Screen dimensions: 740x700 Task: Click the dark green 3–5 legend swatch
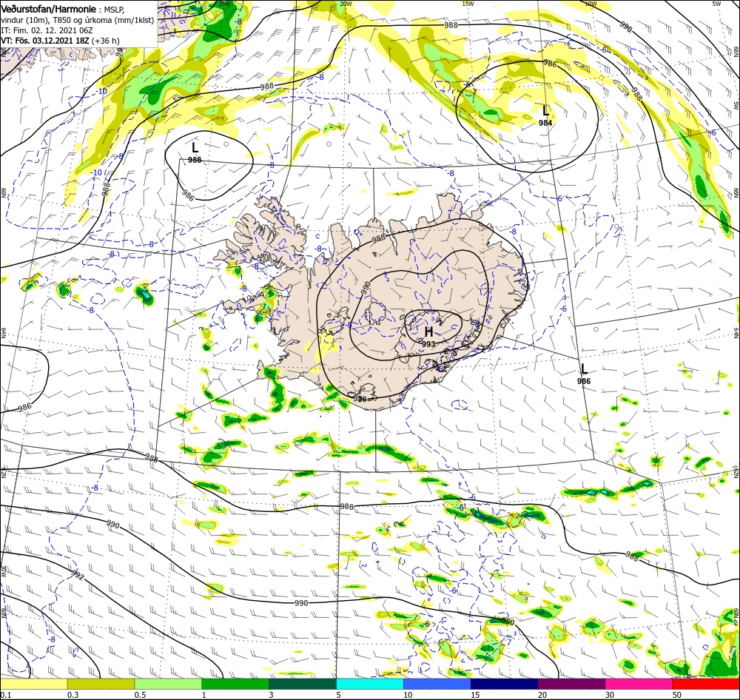pyautogui.click(x=303, y=684)
